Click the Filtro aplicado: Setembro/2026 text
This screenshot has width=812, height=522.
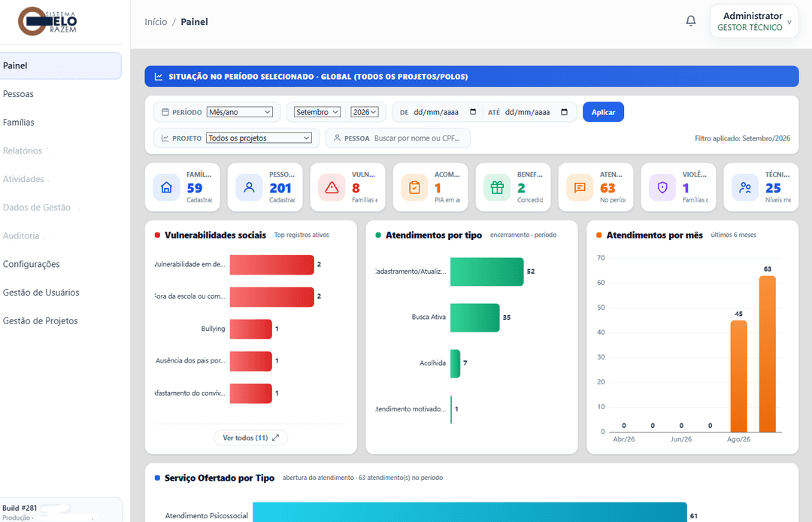coord(742,138)
